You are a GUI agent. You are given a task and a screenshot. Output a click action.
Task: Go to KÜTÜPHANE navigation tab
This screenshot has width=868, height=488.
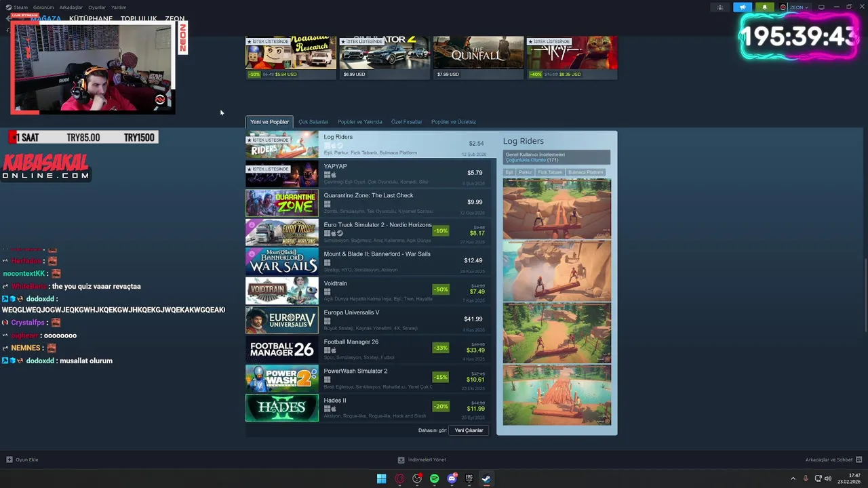(x=91, y=19)
